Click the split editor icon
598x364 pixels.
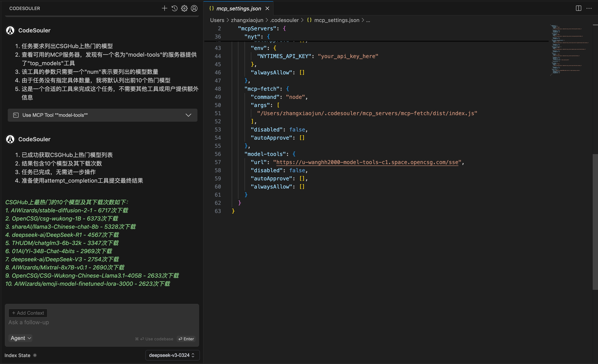pyautogui.click(x=578, y=8)
